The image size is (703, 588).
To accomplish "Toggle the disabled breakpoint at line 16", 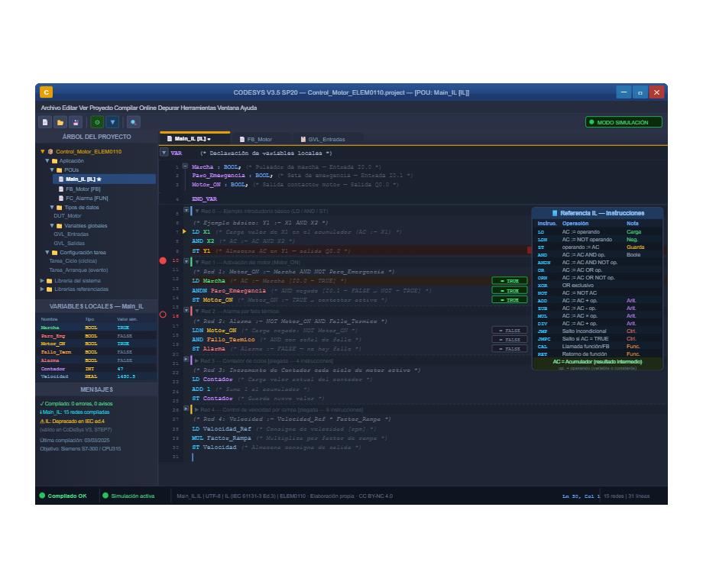I will coord(163,315).
